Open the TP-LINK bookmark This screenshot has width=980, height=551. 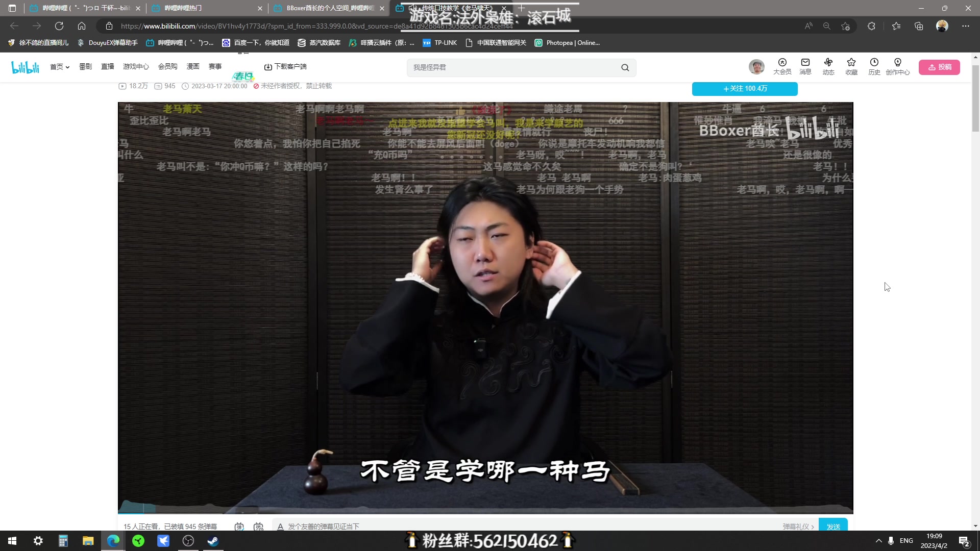coord(440,43)
